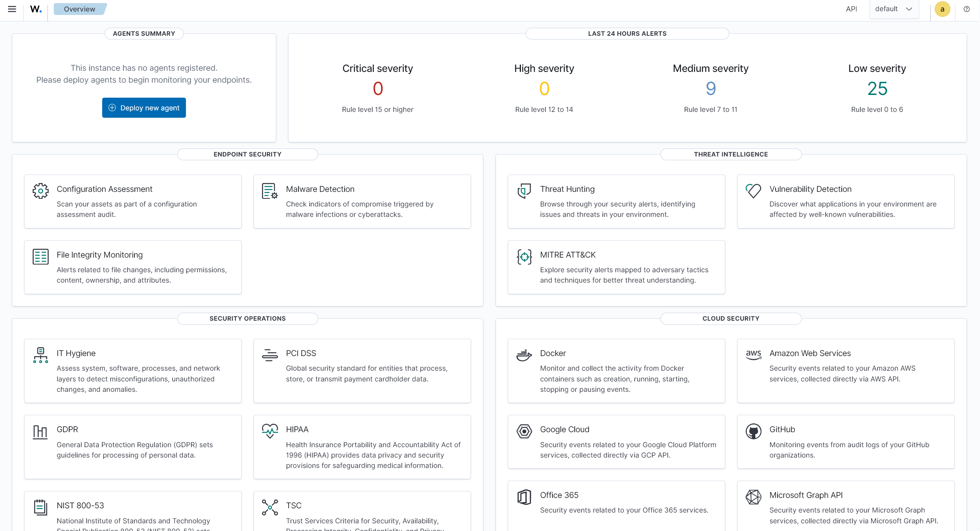Open the Configuration Assessment module title
The width and height of the screenshot is (980, 531).
coord(104,189)
